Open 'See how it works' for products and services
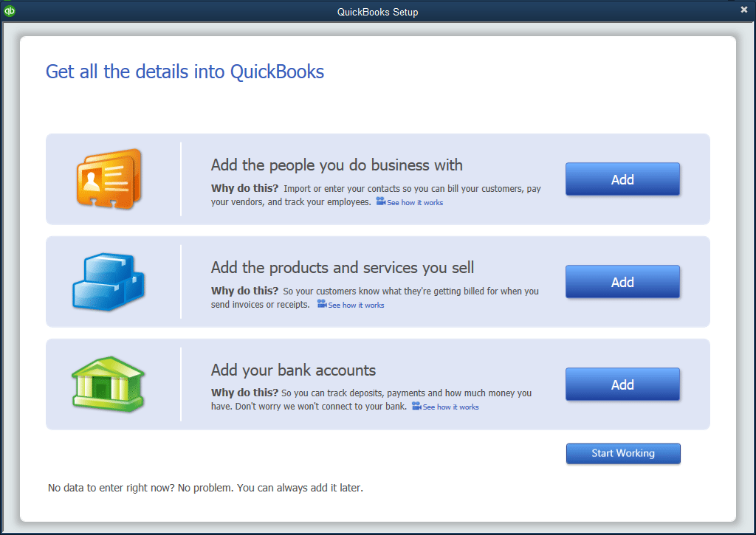Image resolution: width=756 pixels, height=535 pixels. click(x=356, y=306)
